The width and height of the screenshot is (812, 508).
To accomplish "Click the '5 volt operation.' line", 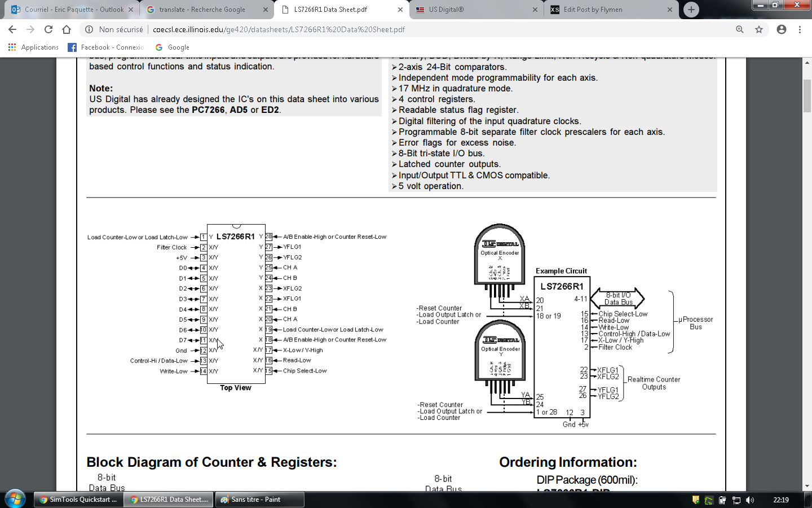I will tap(431, 186).
